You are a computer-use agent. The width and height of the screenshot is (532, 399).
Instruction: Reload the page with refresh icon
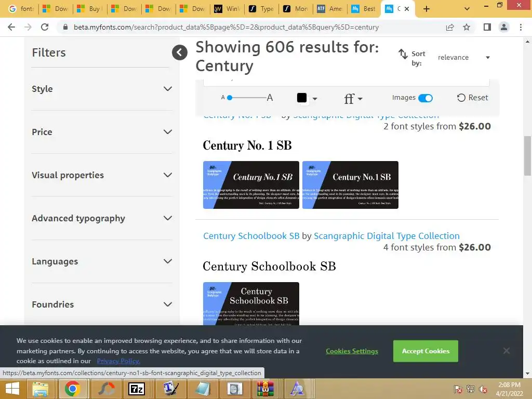[x=45, y=27]
